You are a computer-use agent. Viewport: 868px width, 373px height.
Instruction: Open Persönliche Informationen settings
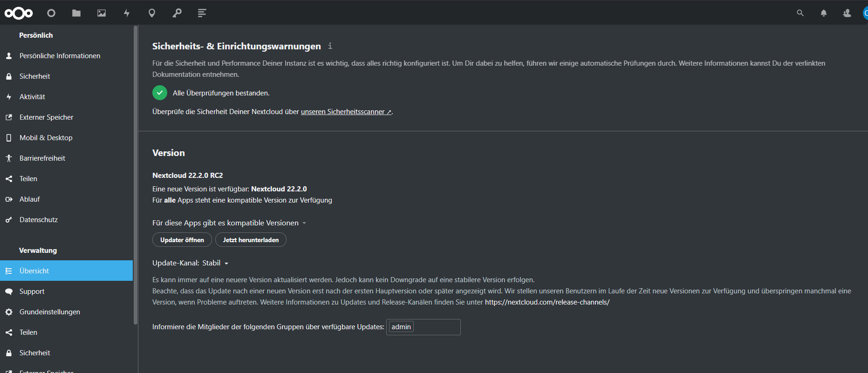(x=66, y=56)
